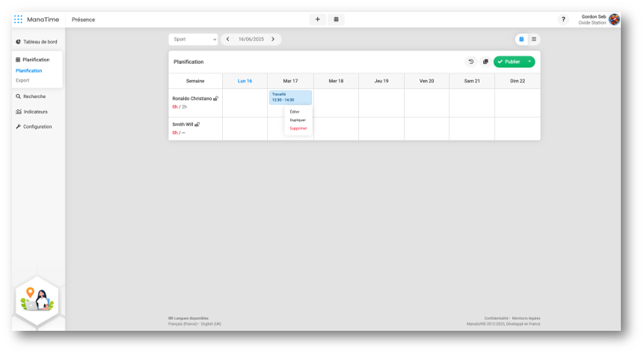Select Planification sub-item in sidebar
Viewport: 644px width, 354px height.
28,70
